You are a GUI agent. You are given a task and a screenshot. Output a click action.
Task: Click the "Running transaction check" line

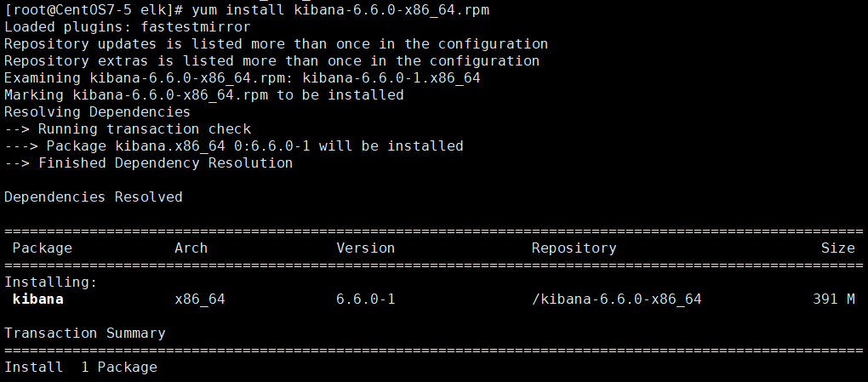[128, 129]
